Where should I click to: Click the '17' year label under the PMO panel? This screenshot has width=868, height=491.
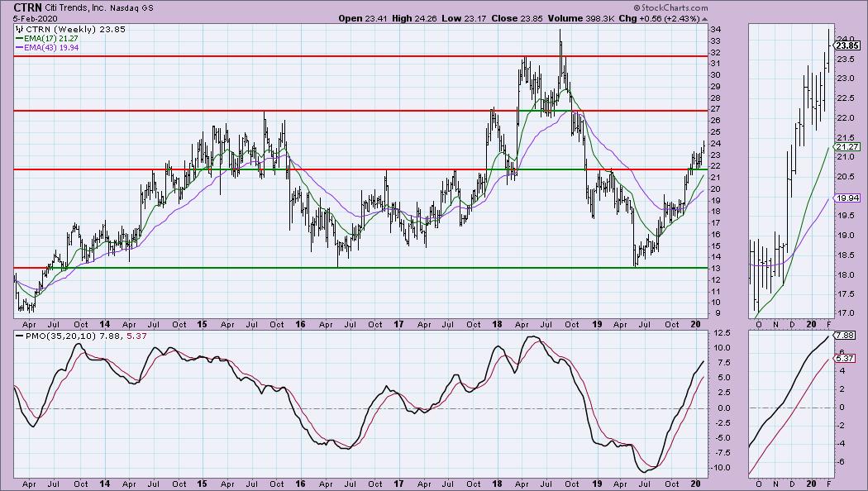coord(398,484)
